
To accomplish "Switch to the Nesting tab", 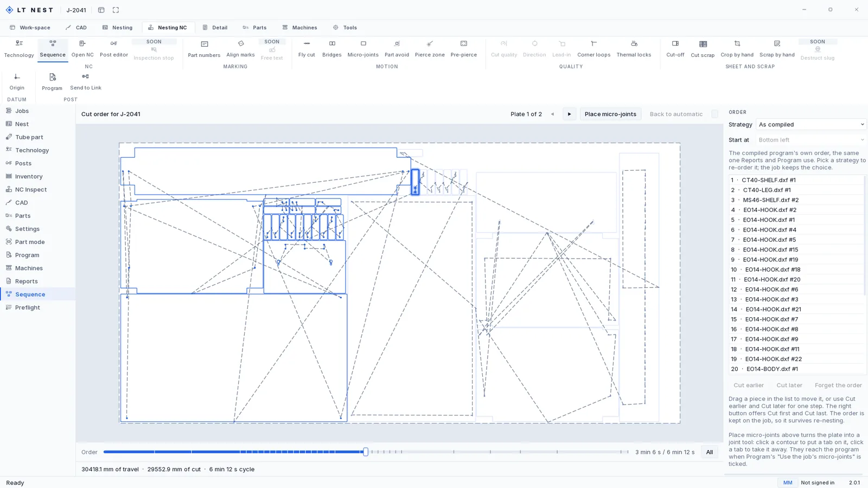I will (117, 28).
